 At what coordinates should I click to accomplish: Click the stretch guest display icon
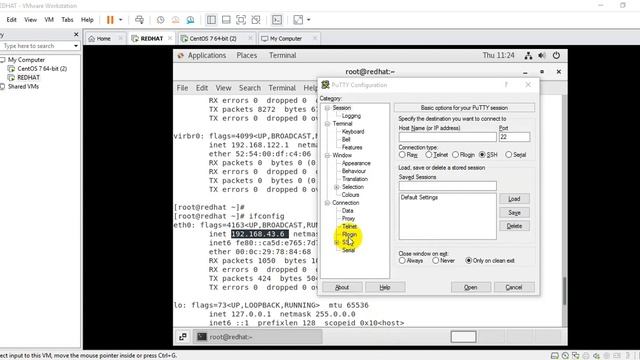(x=298, y=20)
